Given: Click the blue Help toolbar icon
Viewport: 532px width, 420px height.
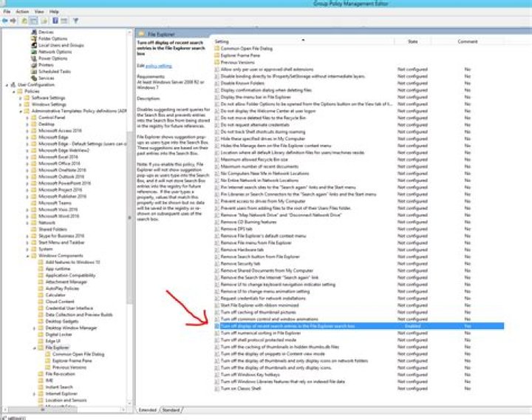Looking at the screenshot, I should [55, 21].
